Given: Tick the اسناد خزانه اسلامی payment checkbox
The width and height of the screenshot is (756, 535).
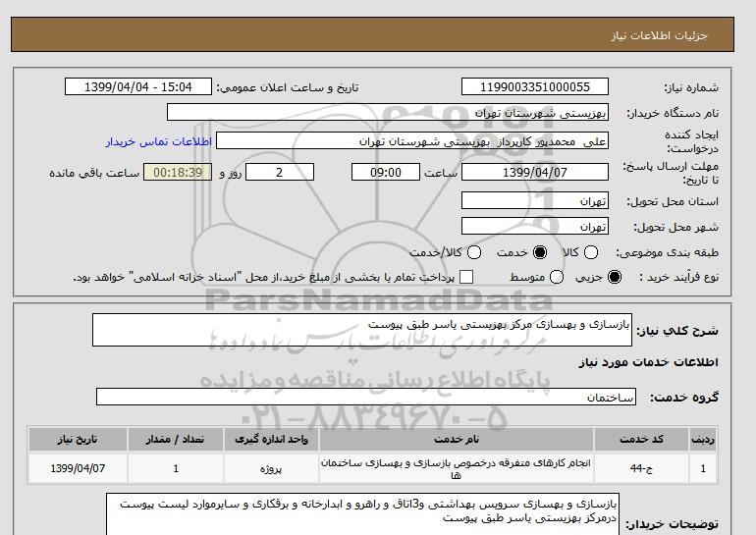Looking at the screenshot, I should 466,277.
